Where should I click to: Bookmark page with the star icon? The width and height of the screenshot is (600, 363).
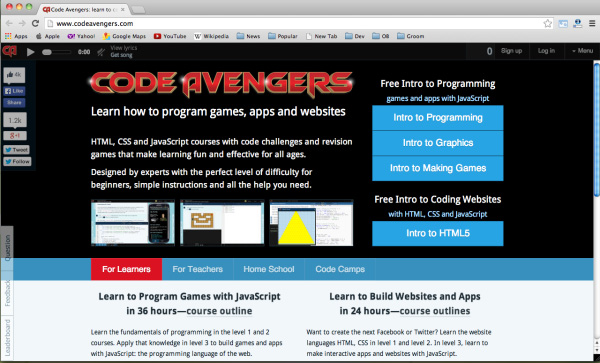point(548,23)
